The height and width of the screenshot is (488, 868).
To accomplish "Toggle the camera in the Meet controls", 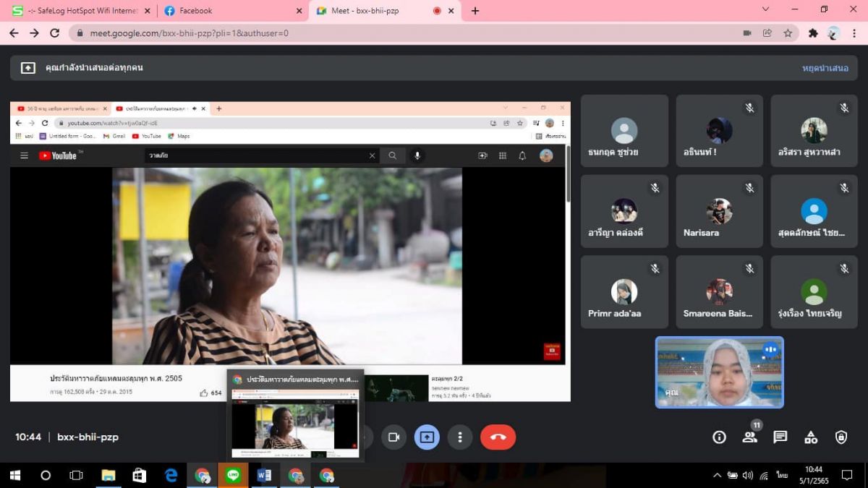I will tap(393, 437).
